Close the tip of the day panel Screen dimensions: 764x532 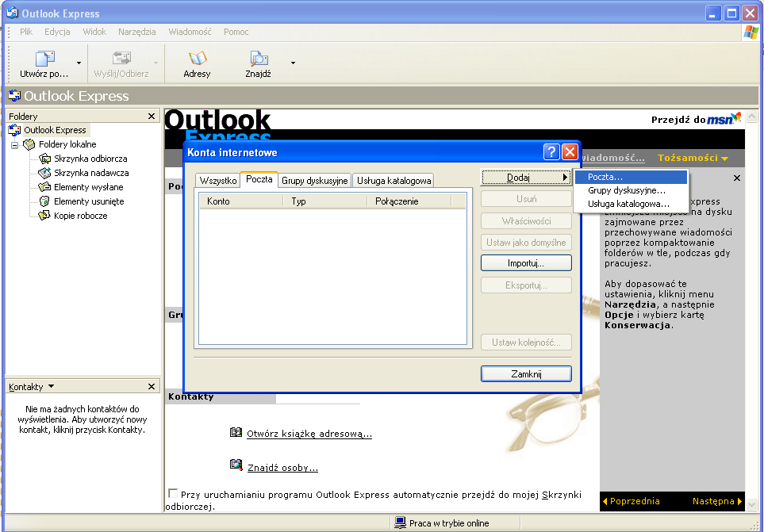737,178
